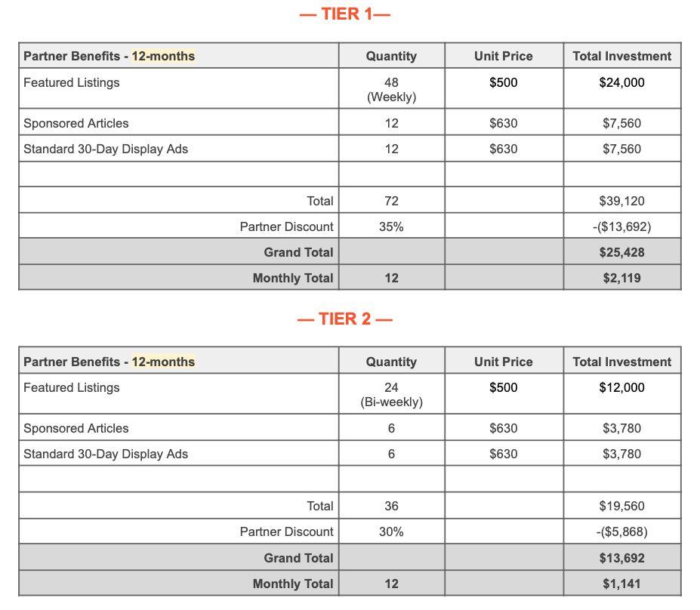Viewport: 700px width, 610px height.
Task: Select Tier 1 Featured Listings cell
Action: pos(178,88)
